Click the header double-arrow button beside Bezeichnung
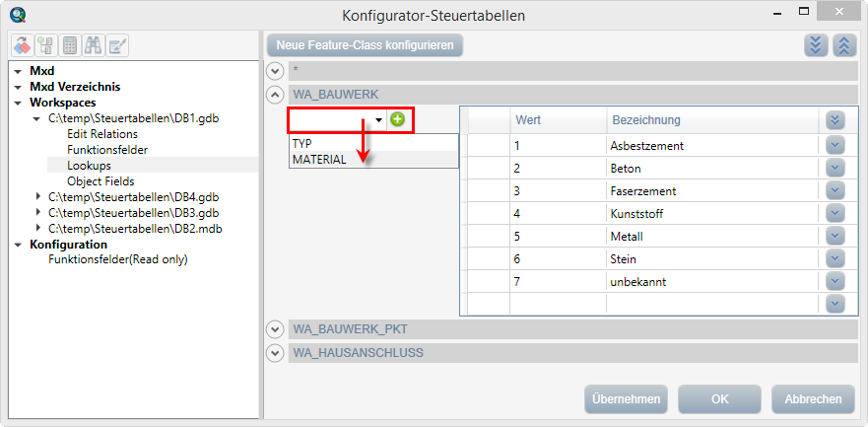 pyautogui.click(x=835, y=120)
